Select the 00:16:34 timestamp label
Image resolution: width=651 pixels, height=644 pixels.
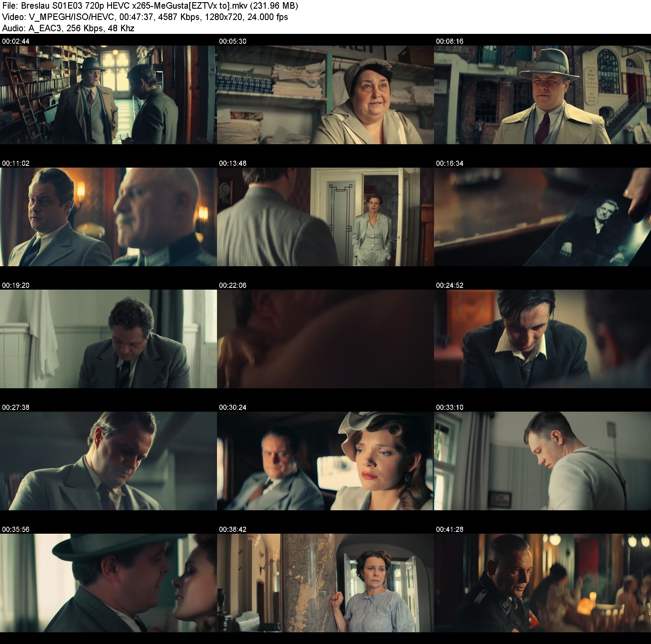click(x=450, y=163)
